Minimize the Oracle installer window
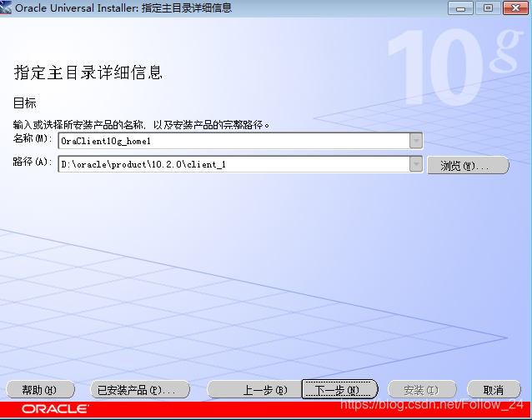532x420 pixels. tap(460, 7)
